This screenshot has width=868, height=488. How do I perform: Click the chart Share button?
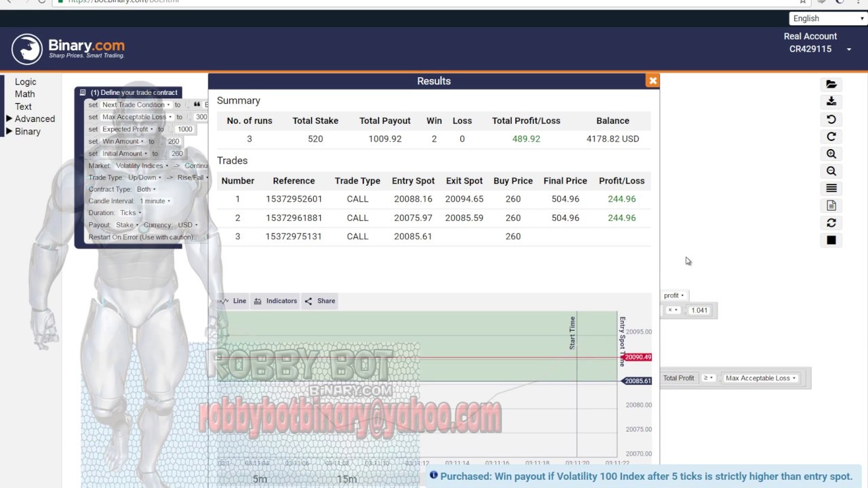320,301
